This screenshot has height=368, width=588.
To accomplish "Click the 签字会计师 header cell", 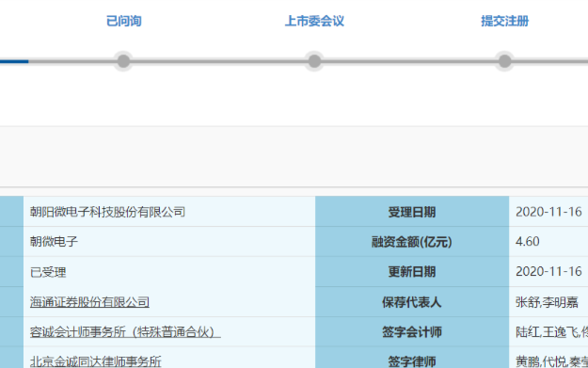I will pos(412,332).
